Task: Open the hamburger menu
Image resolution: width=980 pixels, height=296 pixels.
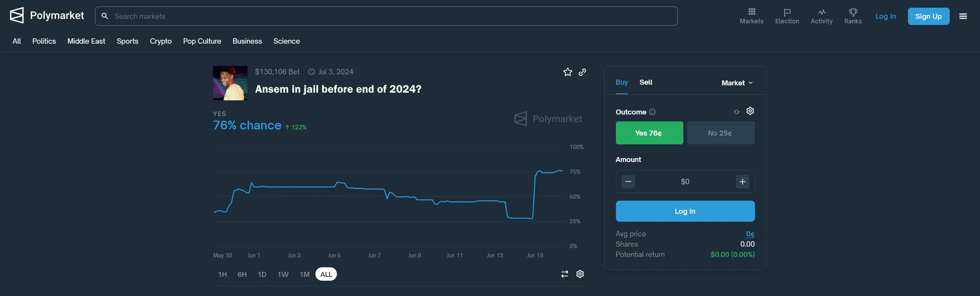Action: point(963,16)
